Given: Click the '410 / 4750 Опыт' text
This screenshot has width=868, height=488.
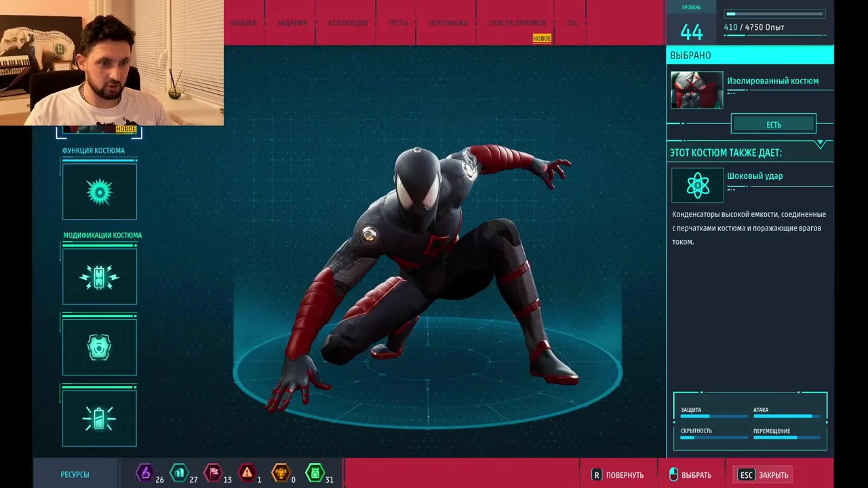Looking at the screenshot, I should coord(754,28).
